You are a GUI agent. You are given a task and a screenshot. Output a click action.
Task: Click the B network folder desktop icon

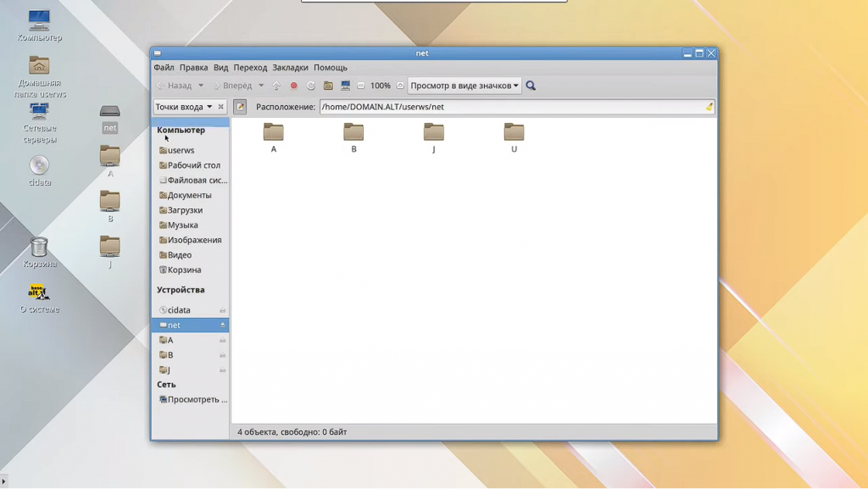(x=110, y=206)
